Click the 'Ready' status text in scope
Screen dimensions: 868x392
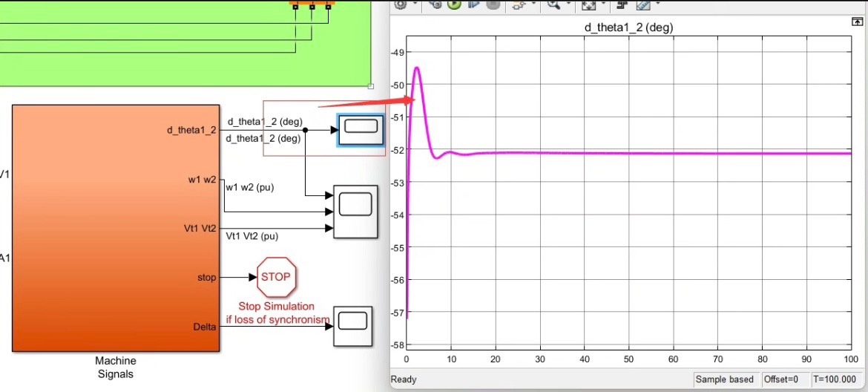(x=404, y=379)
